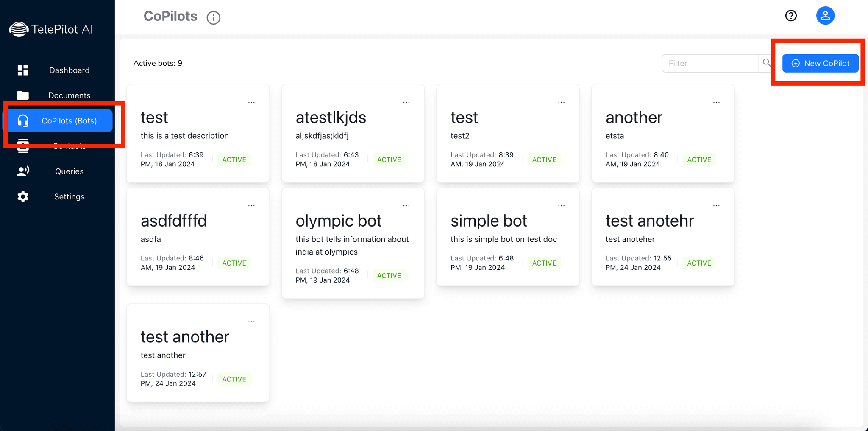Viewport: 868px width, 431px height.
Task: Click the info icon beside CoPilots title
Action: [x=213, y=18]
